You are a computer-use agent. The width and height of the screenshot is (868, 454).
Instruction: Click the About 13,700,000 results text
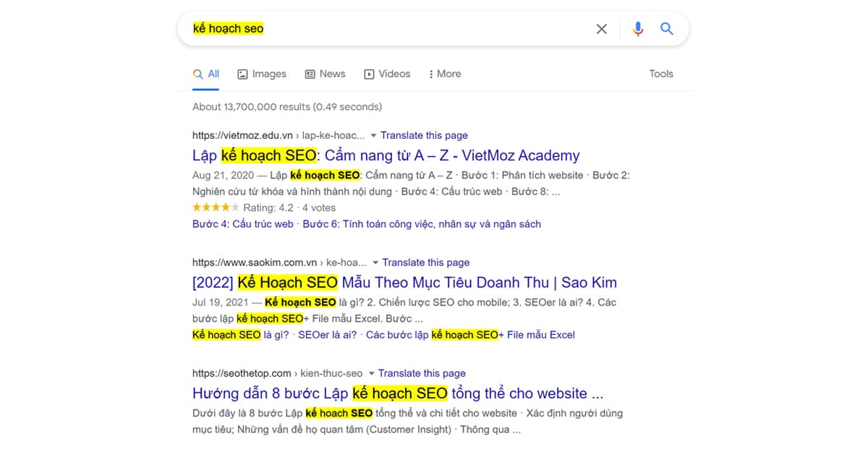pos(287,107)
